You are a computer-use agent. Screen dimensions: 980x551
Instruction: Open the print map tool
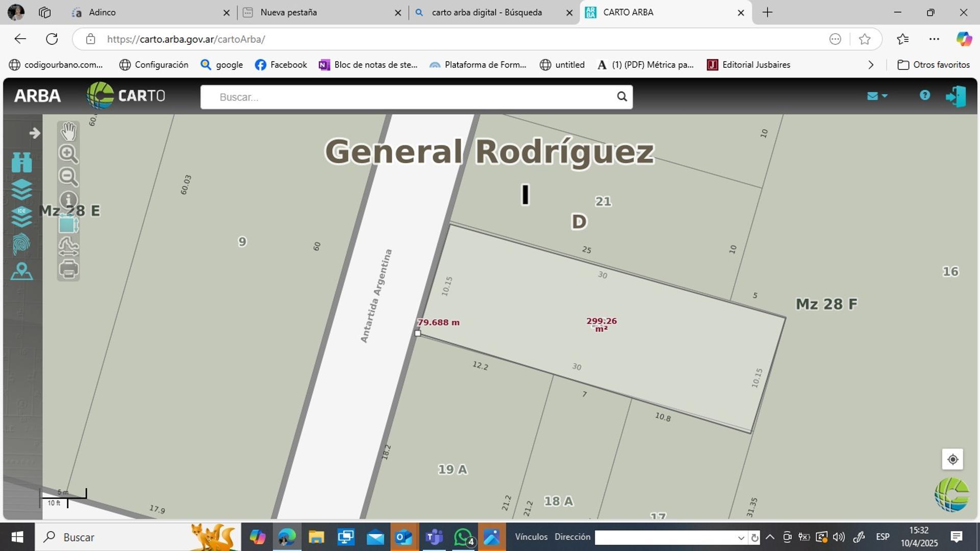pos(68,269)
